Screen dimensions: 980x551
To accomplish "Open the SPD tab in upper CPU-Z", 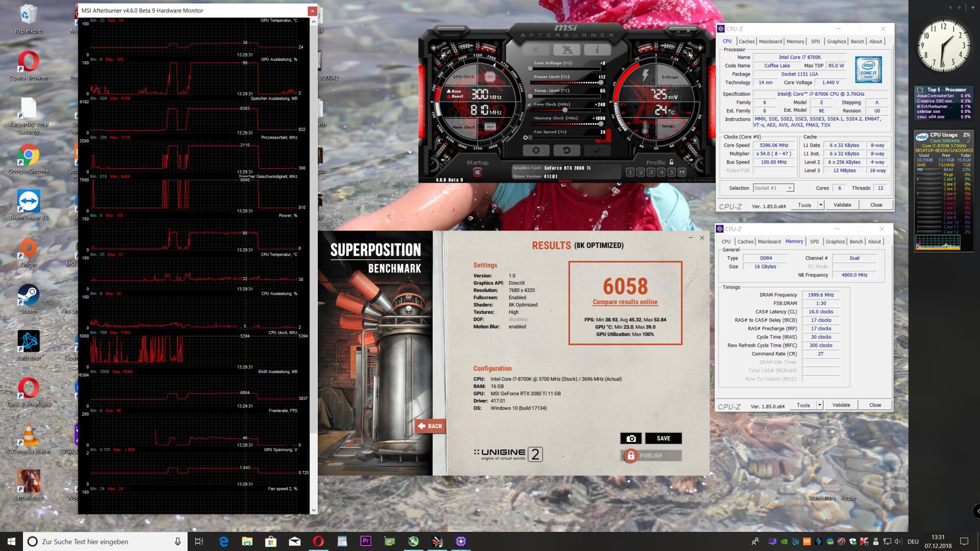I will pos(815,42).
